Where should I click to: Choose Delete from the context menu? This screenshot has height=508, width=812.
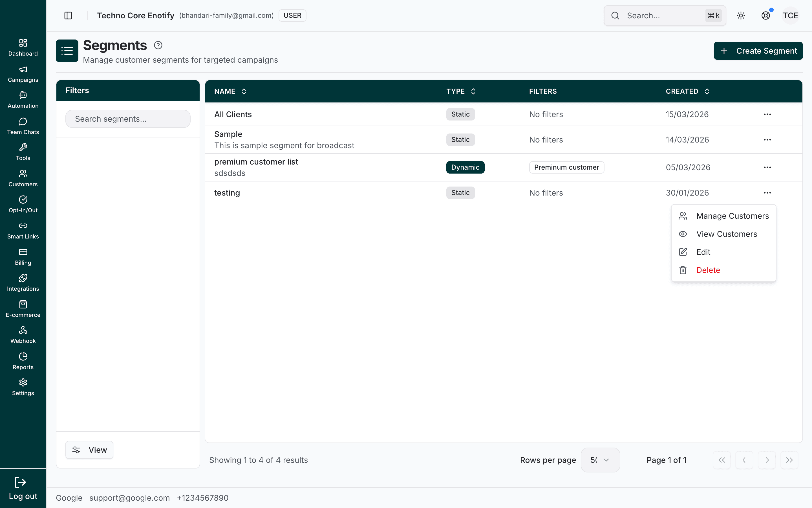(x=724, y=270)
